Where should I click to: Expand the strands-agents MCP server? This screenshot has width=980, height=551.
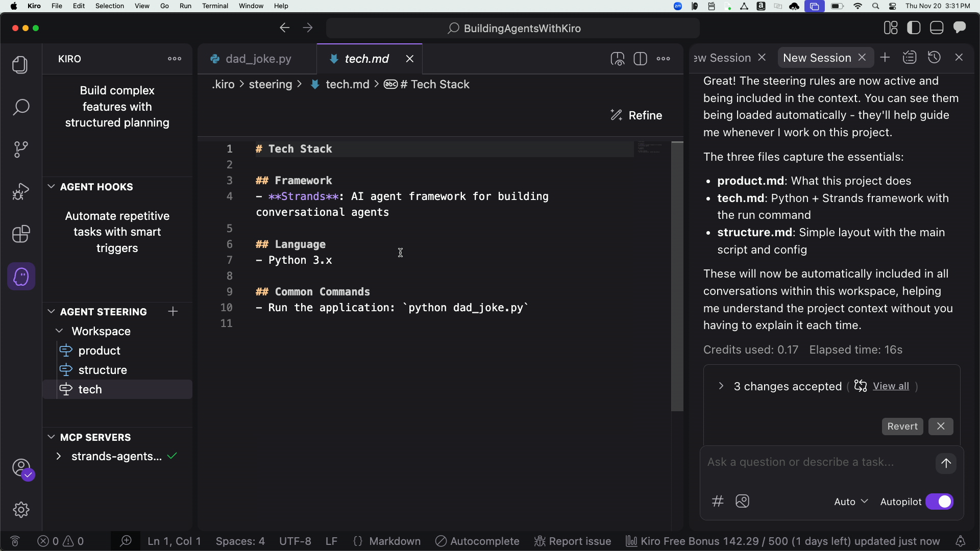pos(59,456)
